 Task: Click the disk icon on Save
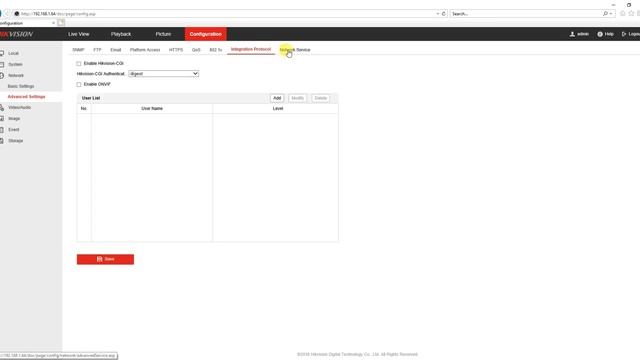100,259
